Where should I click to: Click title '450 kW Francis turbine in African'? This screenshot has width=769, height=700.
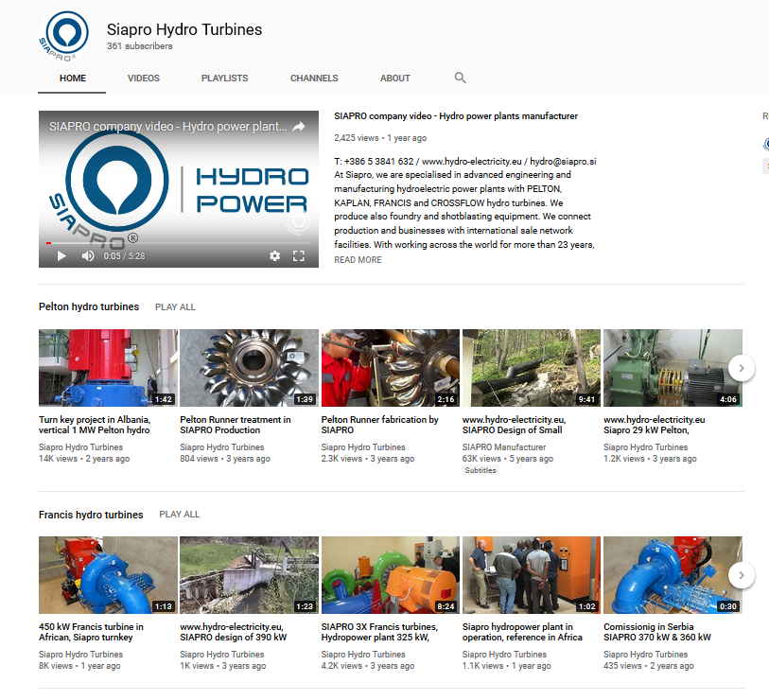point(91,632)
